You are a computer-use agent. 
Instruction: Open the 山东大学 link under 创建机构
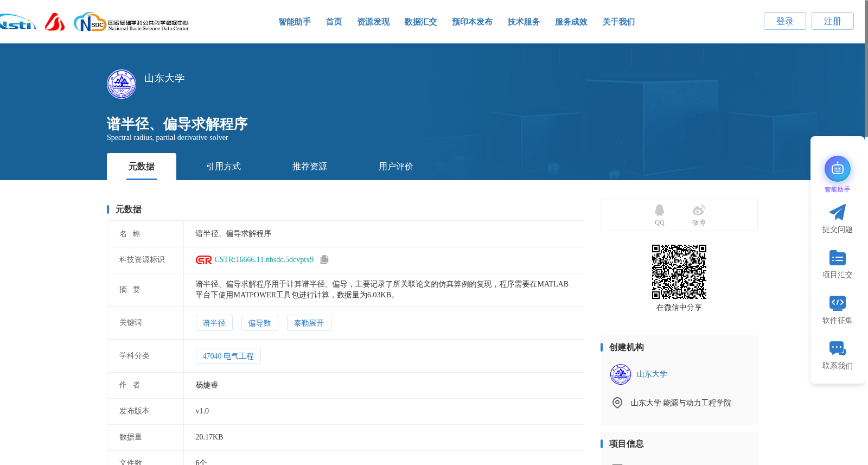tap(652, 374)
